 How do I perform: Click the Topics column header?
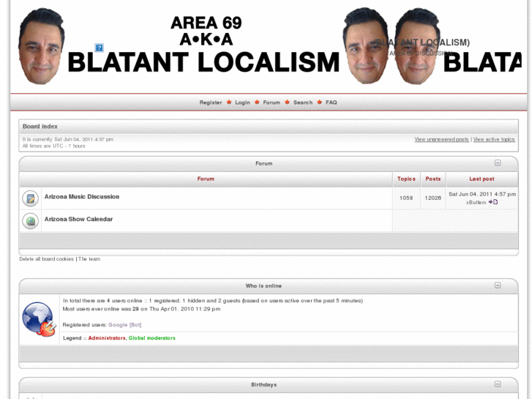[406, 179]
